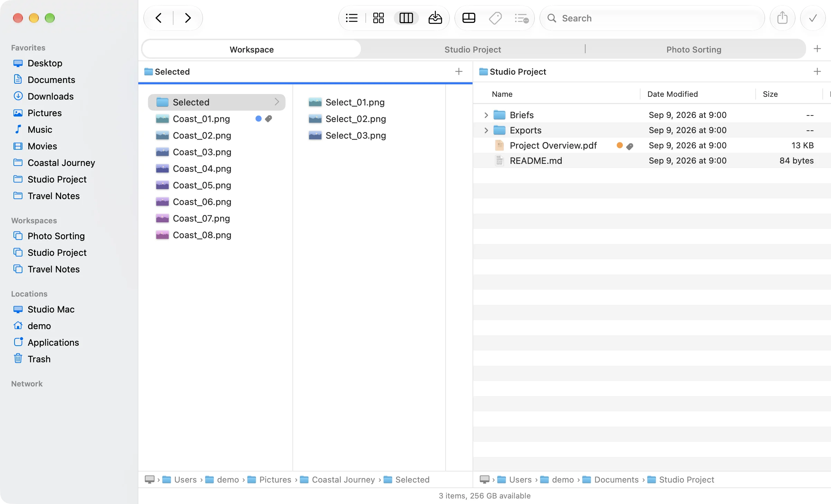The image size is (831, 504).
Task: Switch to the Studio Project tab
Action: point(473,49)
